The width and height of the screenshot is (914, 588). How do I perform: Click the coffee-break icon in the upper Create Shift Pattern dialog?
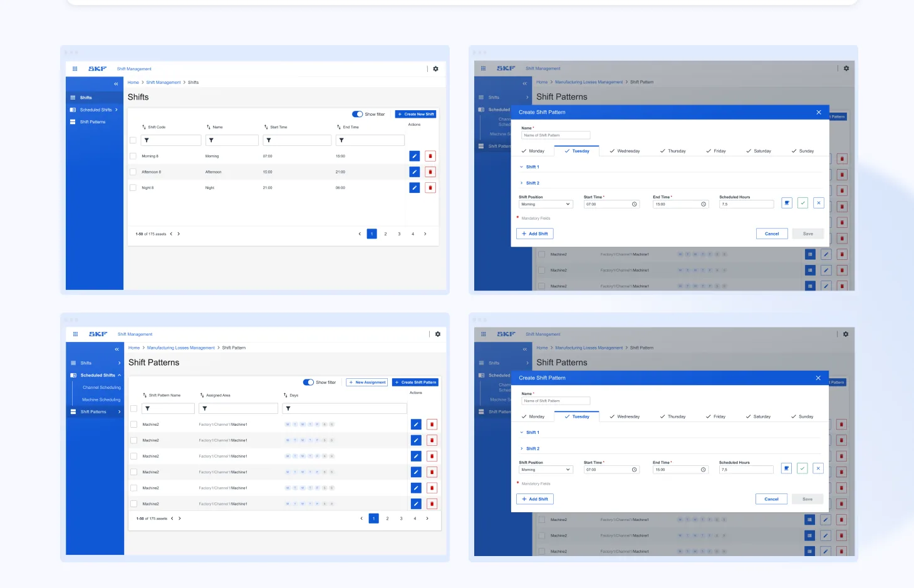(787, 203)
